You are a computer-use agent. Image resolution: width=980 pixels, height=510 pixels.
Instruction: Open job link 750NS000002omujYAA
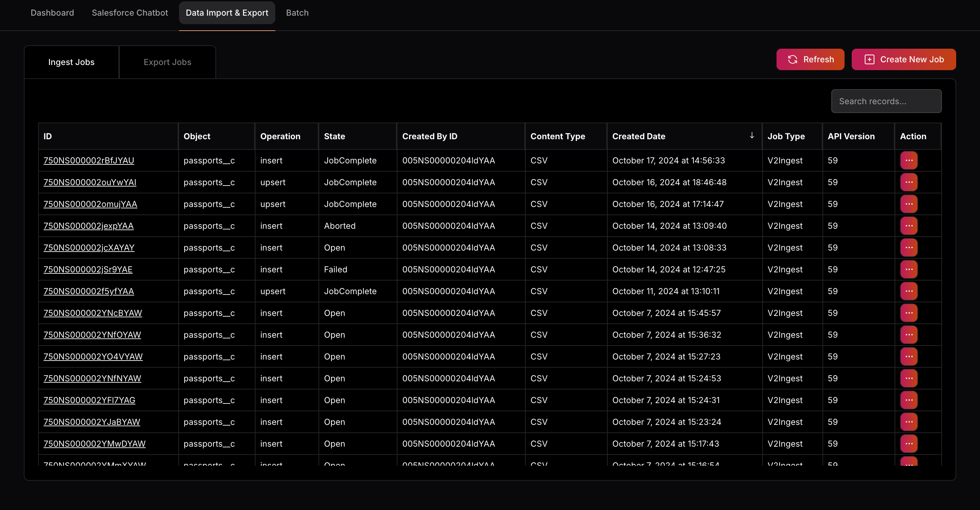[x=90, y=204]
